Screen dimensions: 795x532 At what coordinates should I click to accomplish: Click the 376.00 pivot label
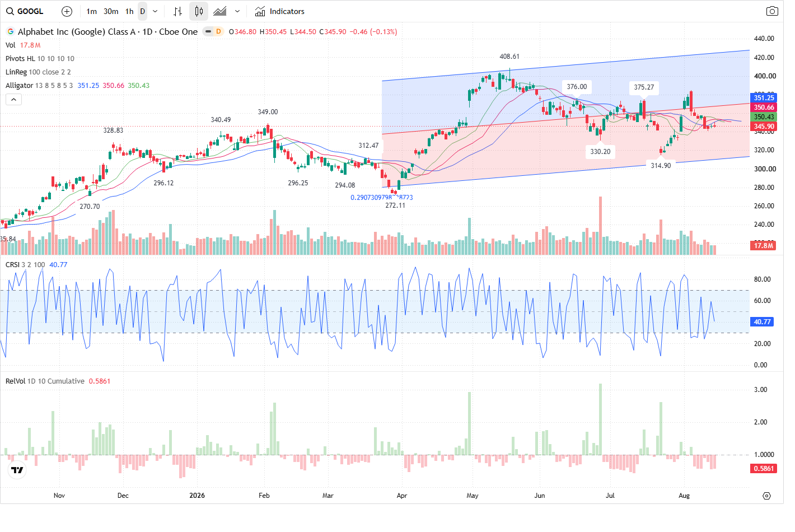coord(577,87)
